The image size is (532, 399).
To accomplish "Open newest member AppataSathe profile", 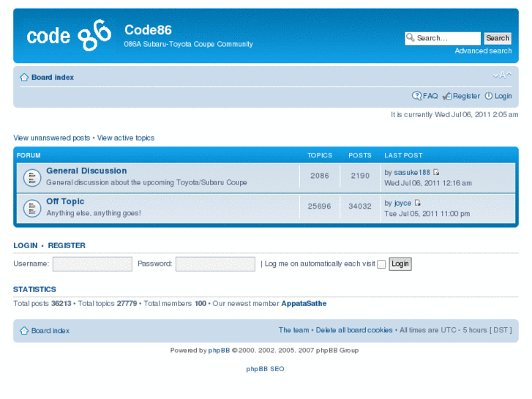I will coord(304,304).
